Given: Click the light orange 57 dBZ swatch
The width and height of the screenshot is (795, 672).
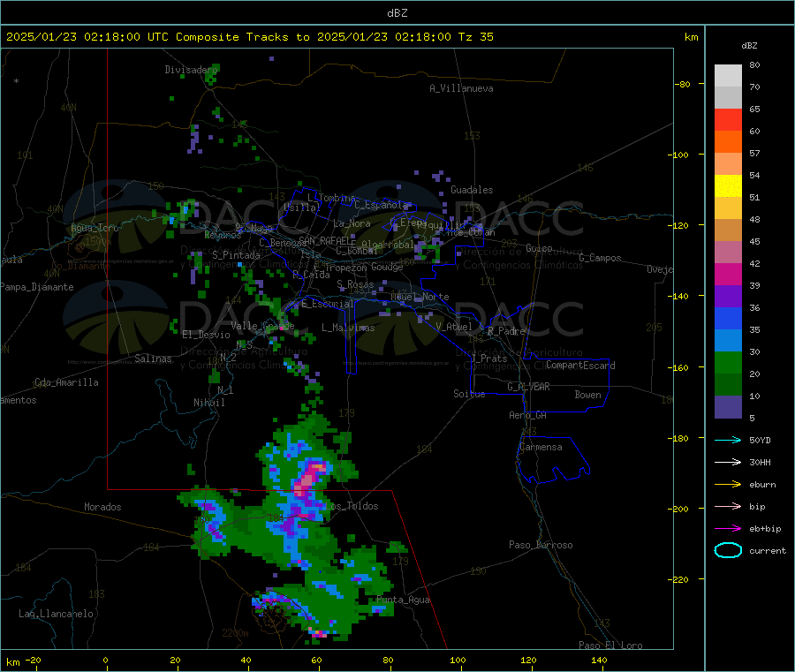Looking at the screenshot, I should click(x=728, y=163).
